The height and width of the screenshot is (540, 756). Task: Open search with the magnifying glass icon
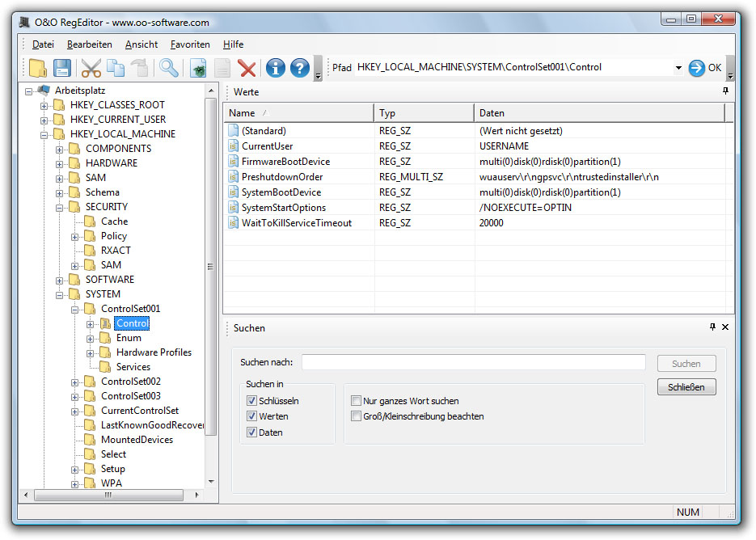[x=168, y=68]
